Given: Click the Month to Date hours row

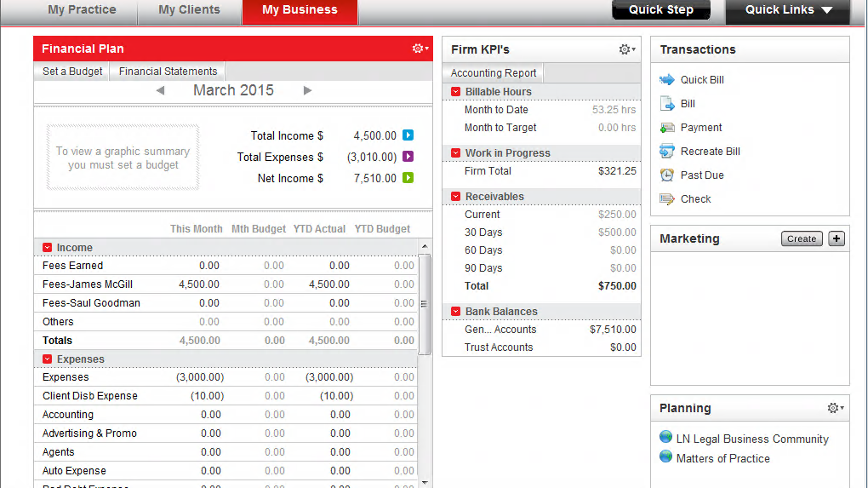Looking at the screenshot, I should click(542, 110).
